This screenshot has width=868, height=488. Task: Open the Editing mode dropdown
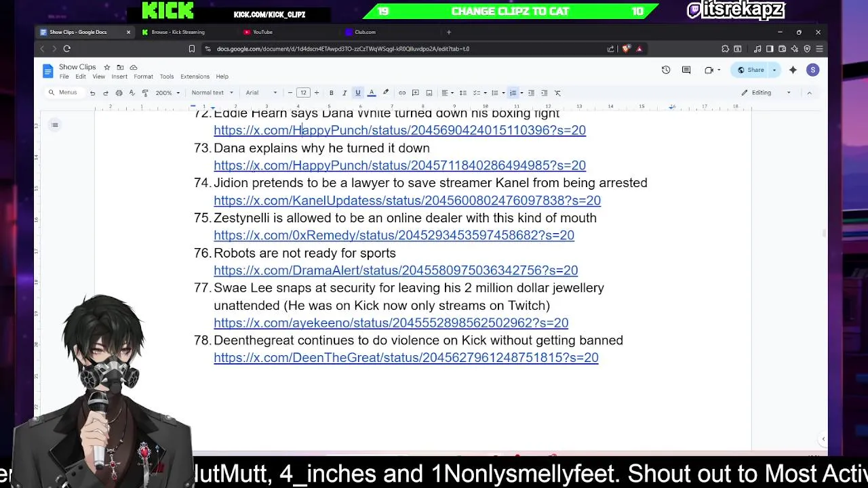pos(766,93)
